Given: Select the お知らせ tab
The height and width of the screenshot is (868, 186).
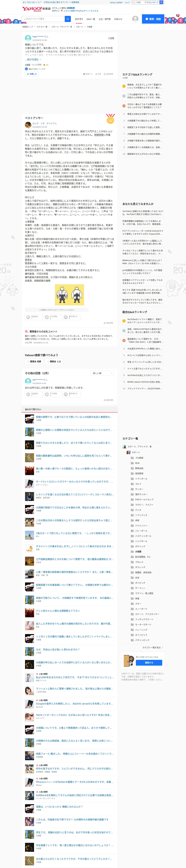Looking at the screenshot, I should click(118, 19).
